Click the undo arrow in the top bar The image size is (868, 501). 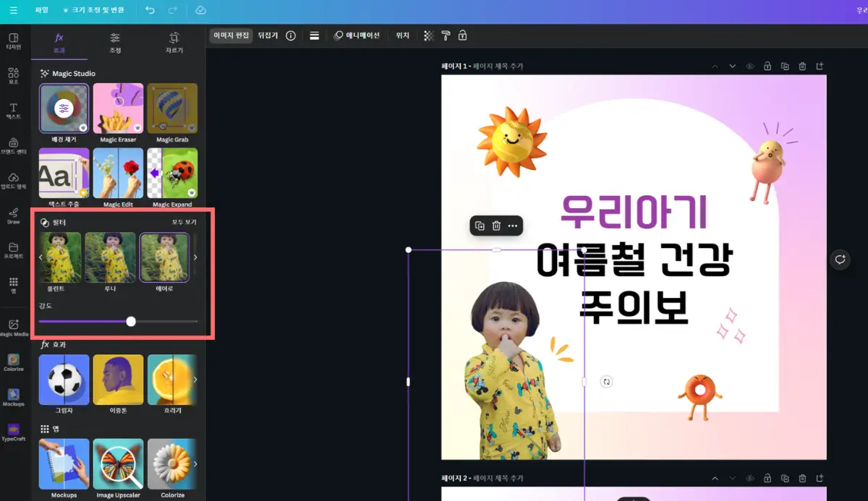coord(150,10)
